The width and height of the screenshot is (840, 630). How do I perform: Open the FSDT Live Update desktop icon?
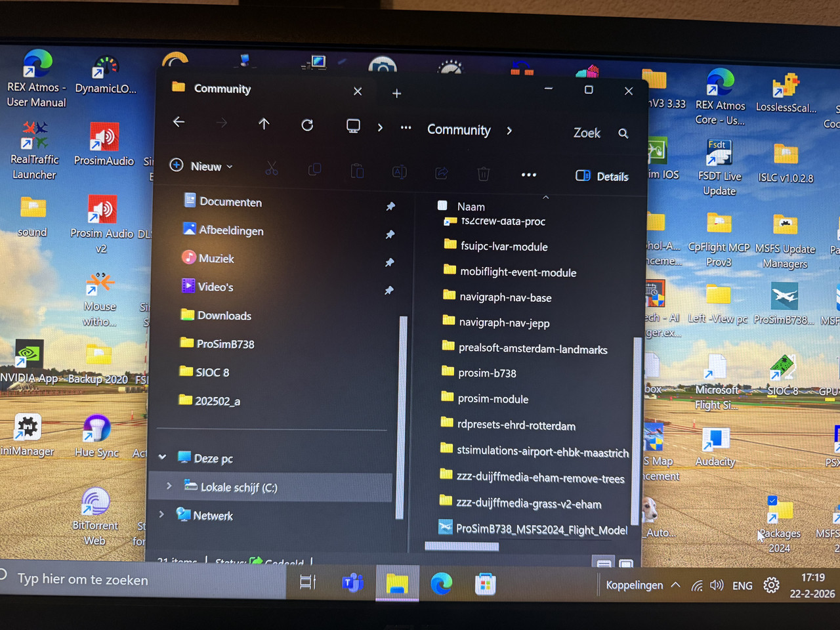[719, 167]
